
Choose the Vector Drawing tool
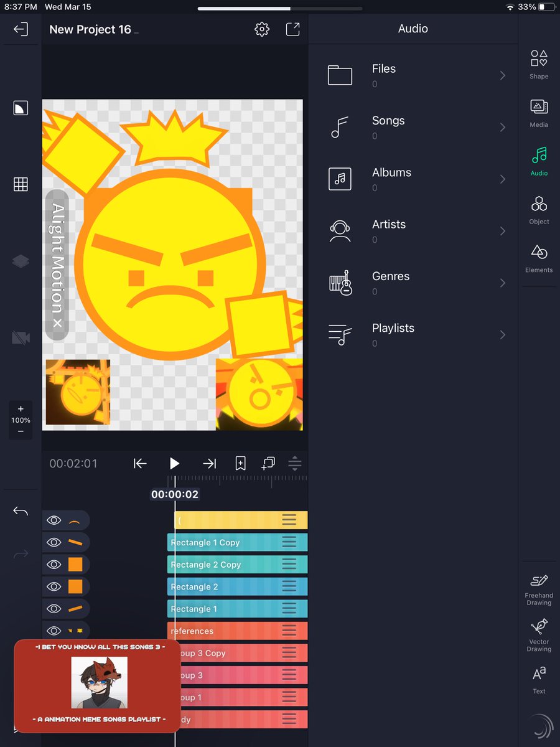(x=539, y=635)
